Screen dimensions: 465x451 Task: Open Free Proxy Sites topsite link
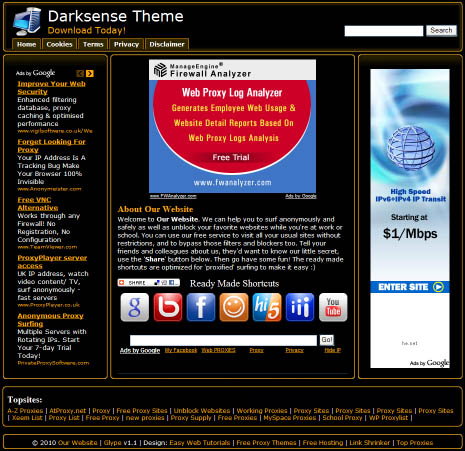(x=142, y=411)
